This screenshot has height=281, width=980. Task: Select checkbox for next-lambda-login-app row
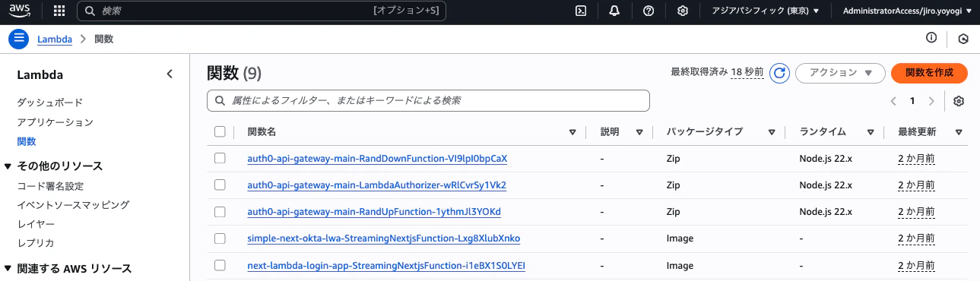click(220, 266)
